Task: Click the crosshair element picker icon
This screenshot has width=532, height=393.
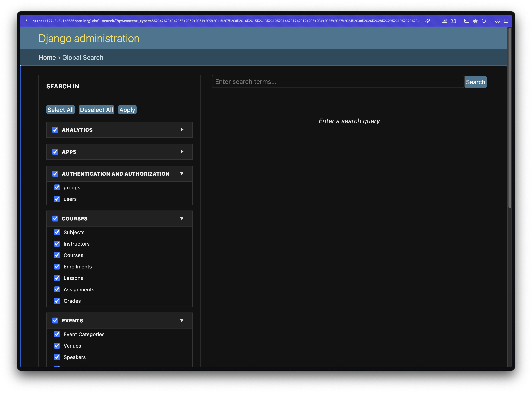Action: coord(484,21)
